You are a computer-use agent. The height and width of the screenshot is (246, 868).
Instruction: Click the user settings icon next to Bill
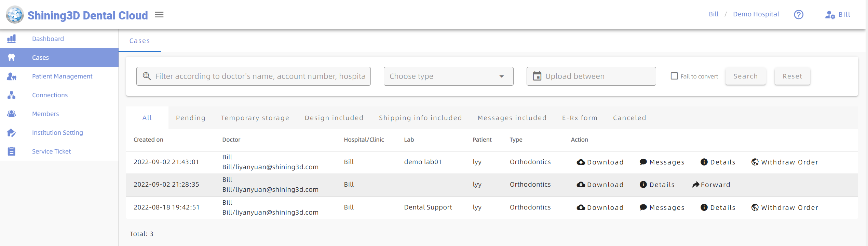(x=830, y=15)
